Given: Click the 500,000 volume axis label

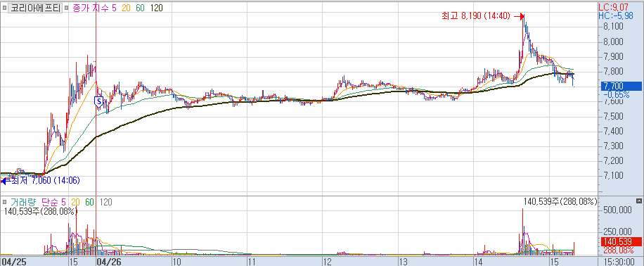Looking at the screenshot, I should click(617, 210).
